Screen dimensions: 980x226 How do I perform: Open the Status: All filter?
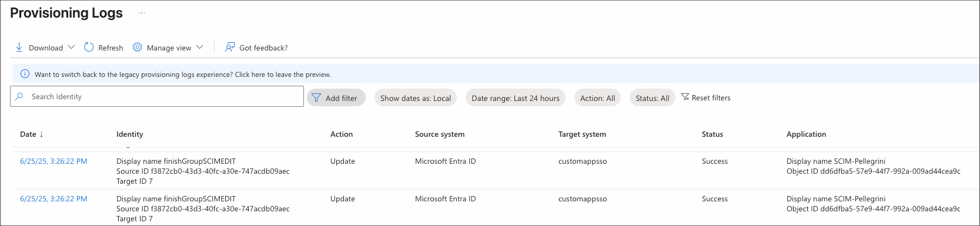coord(653,97)
